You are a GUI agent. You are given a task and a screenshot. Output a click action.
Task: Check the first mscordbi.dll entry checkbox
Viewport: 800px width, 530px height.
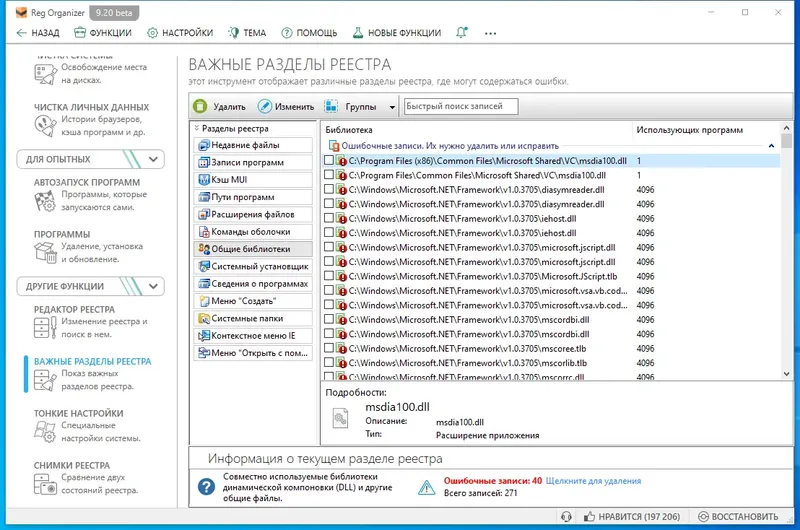329,319
